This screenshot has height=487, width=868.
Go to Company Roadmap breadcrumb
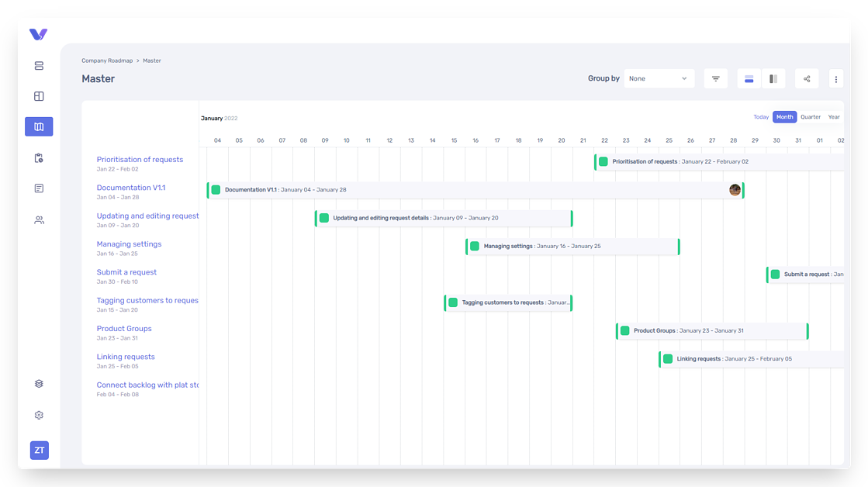pos(107,60)
